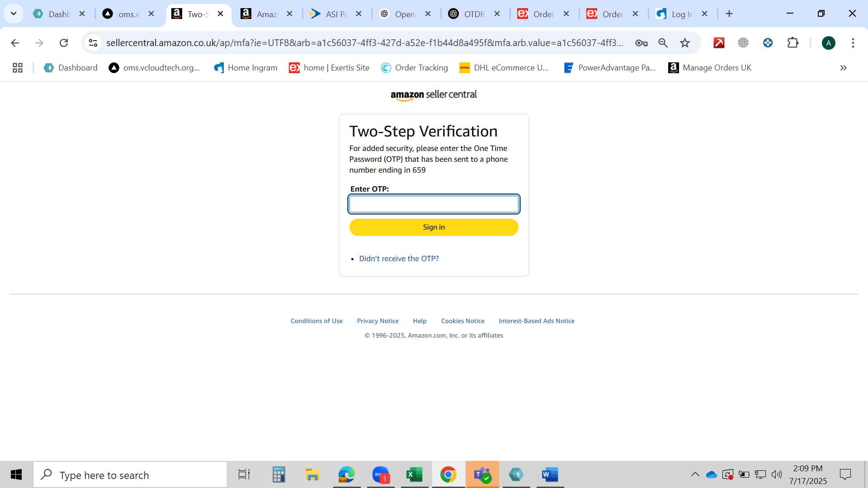868x488 pixels.
Task: Click the volume speaker tray icon
Action: pyautogui.click(x=777, y=474)
